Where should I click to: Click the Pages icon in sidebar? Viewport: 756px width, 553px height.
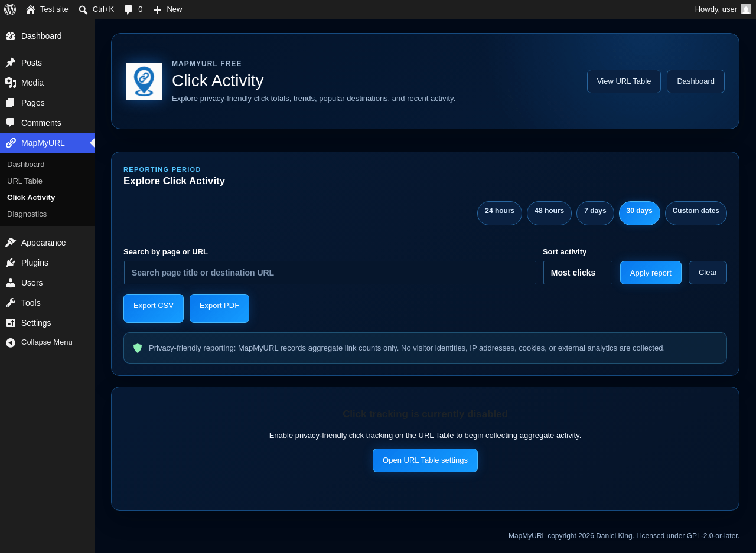coord(11,103)
